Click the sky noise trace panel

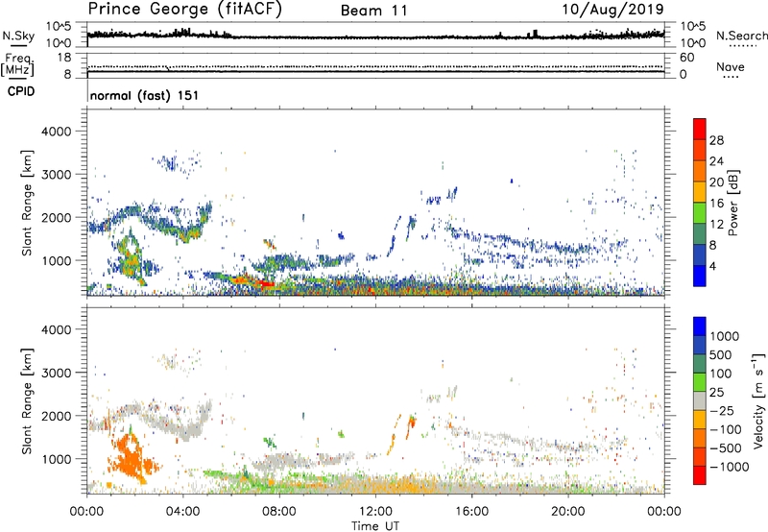375,35
